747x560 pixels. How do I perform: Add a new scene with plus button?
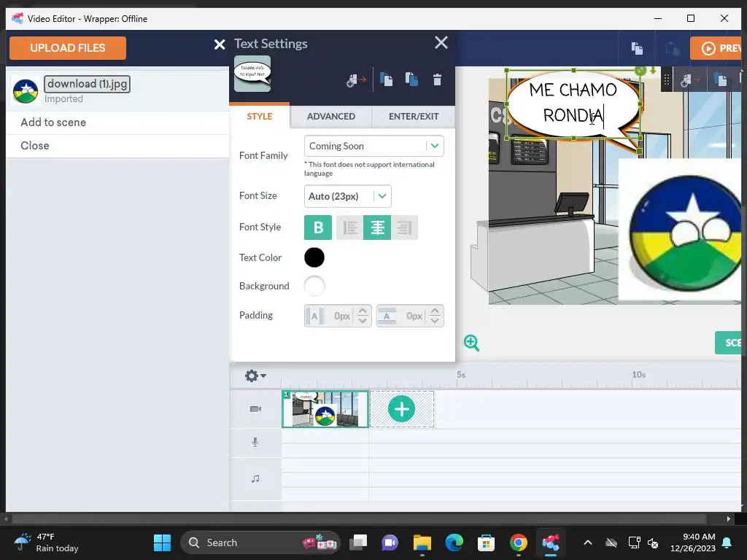coord(402,409)
